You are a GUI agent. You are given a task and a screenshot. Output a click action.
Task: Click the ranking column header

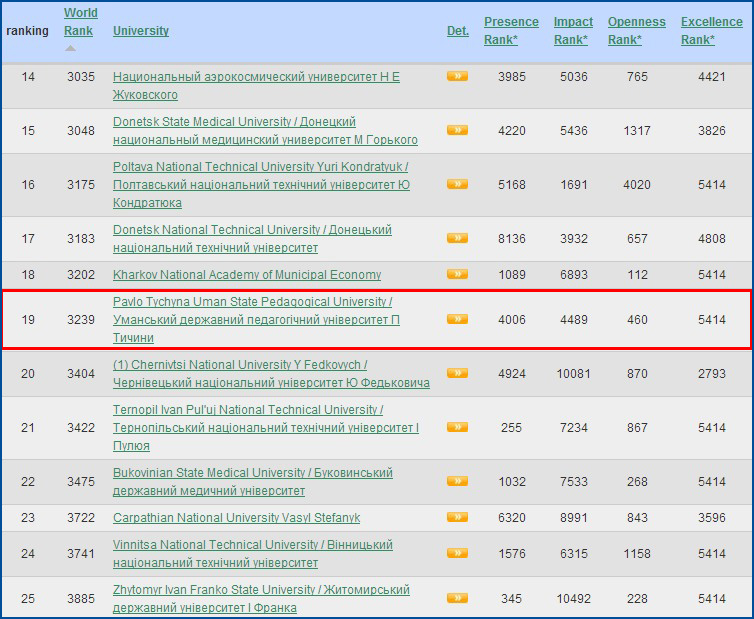pos(27,31)
